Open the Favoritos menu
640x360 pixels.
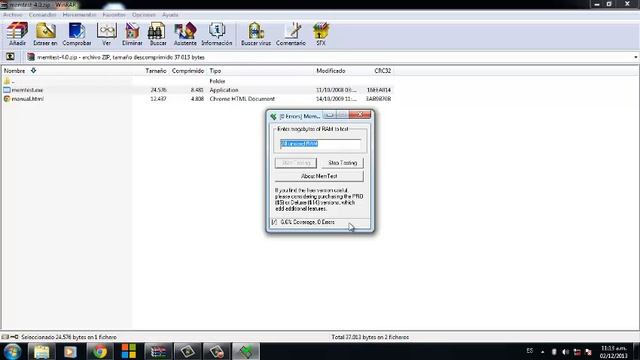[114, 15]
